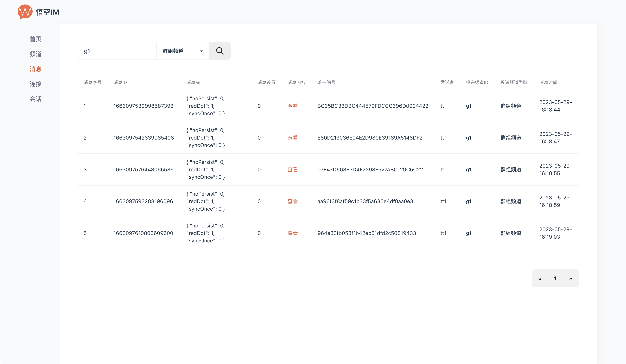Click the magnifying glass search icon

point(220,51)
